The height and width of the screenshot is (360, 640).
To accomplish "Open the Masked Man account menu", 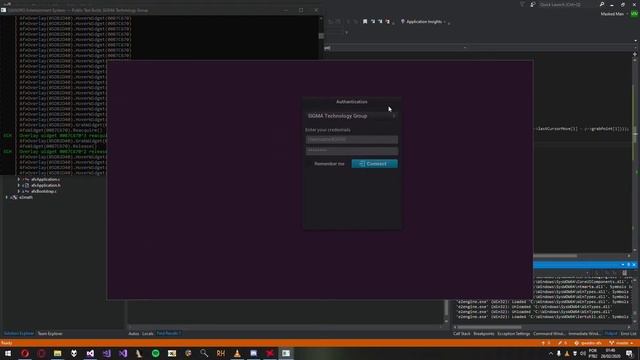I will [x=613, y=14].
